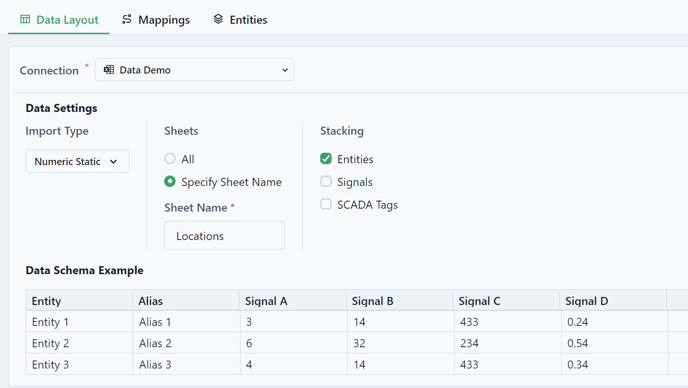Open the Entities tab
688x388 pixels.
coord(240,20)
